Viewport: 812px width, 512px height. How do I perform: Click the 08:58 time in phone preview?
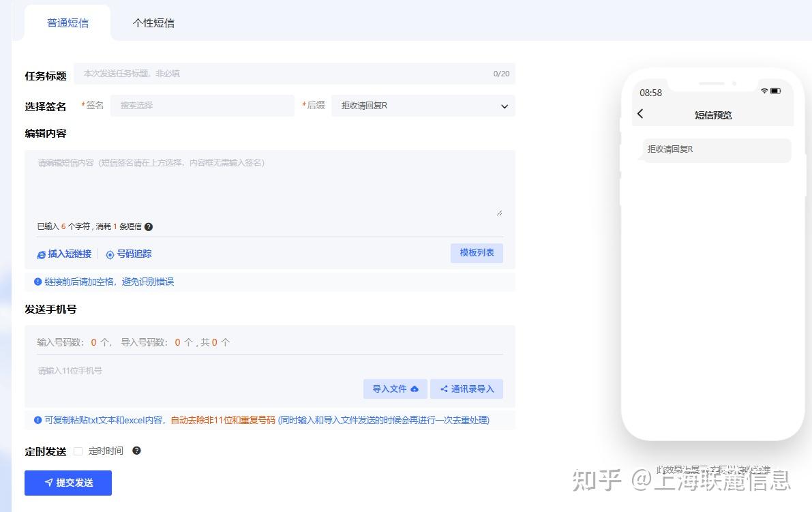pos(650,93)
